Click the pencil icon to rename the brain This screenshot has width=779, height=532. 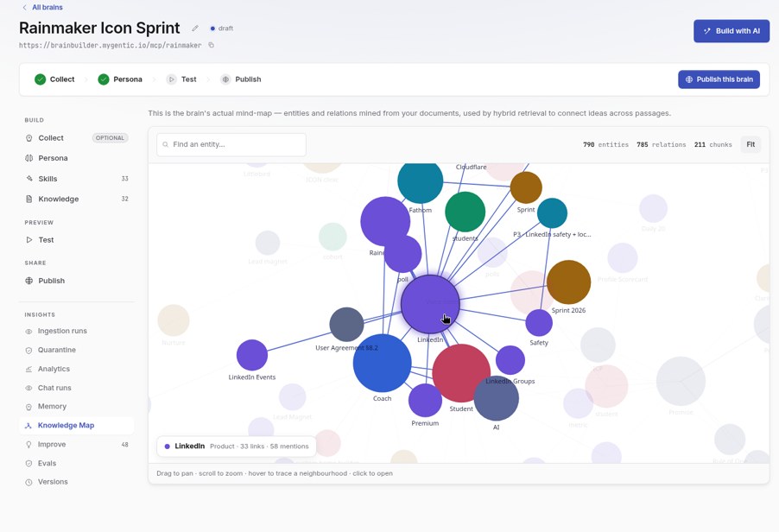coord(195,28)
